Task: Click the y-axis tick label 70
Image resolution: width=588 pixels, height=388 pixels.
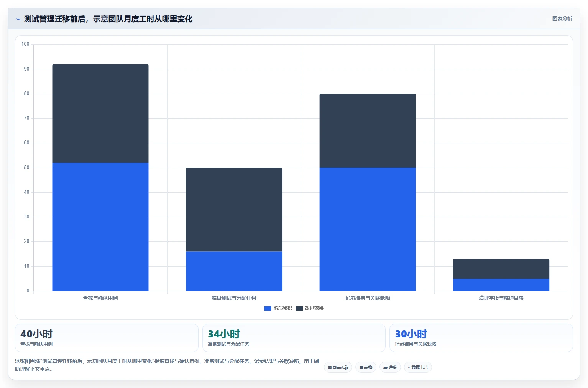Action: (26, 118)
